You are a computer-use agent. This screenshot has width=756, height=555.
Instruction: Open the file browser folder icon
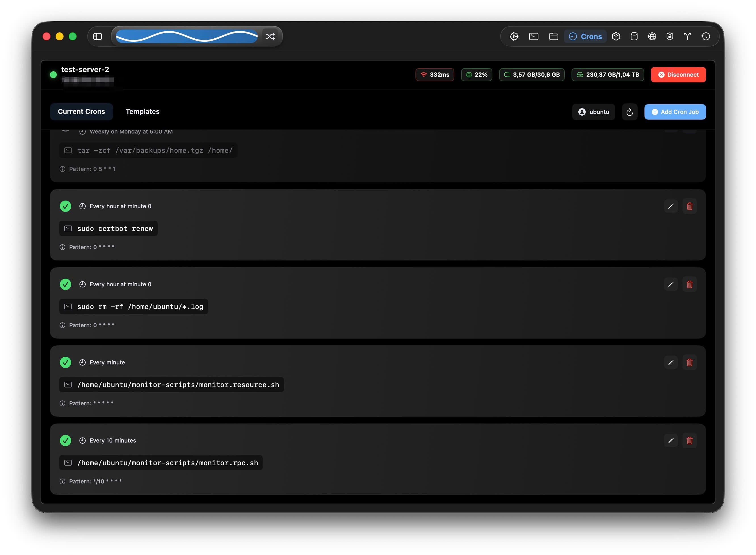(553, 36)
